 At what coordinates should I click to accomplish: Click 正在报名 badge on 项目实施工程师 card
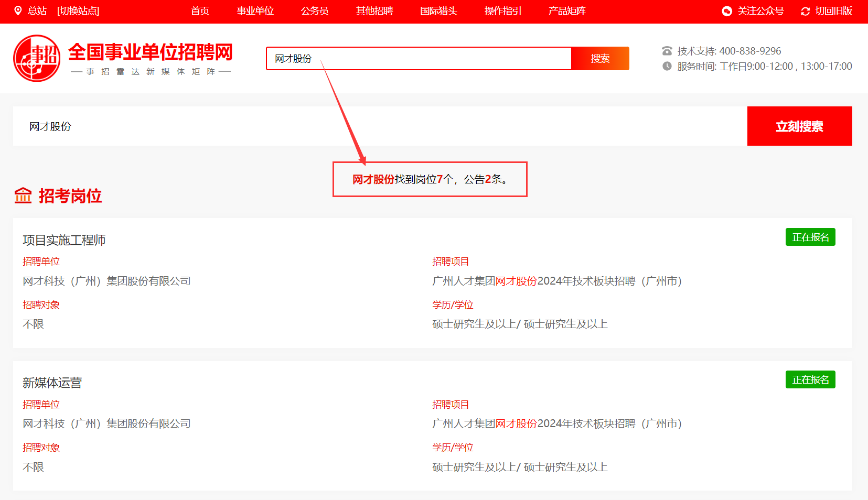click(810, 237)
